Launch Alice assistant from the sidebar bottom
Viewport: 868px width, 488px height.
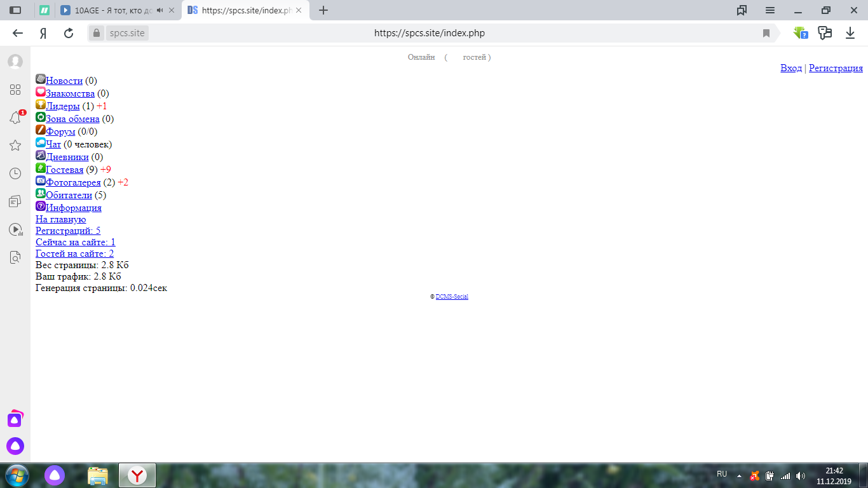click(x=15, y=446)
